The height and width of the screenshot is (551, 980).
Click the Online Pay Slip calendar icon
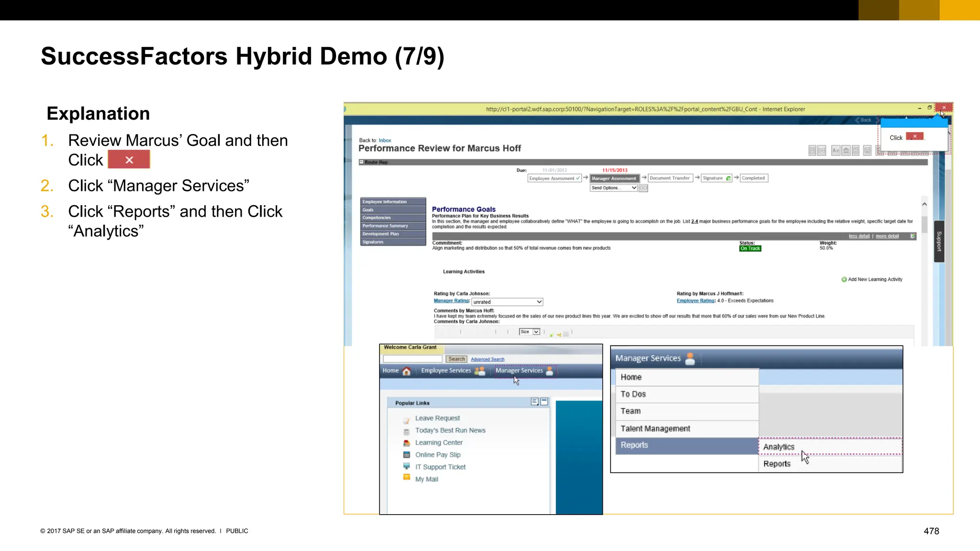[406, 455]
